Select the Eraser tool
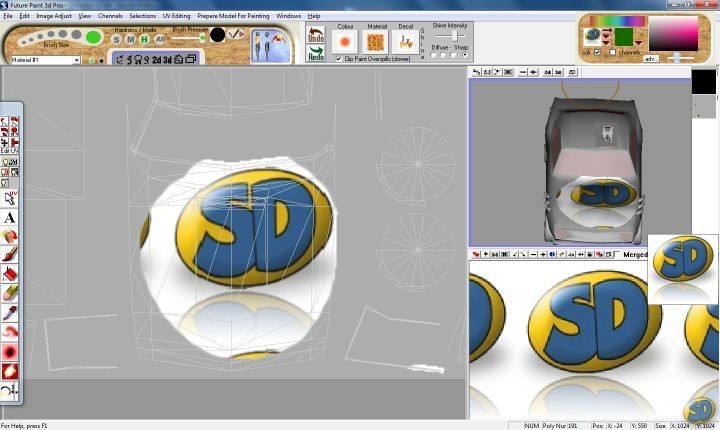This screenshot has height=430, width=720. point(10,293)
